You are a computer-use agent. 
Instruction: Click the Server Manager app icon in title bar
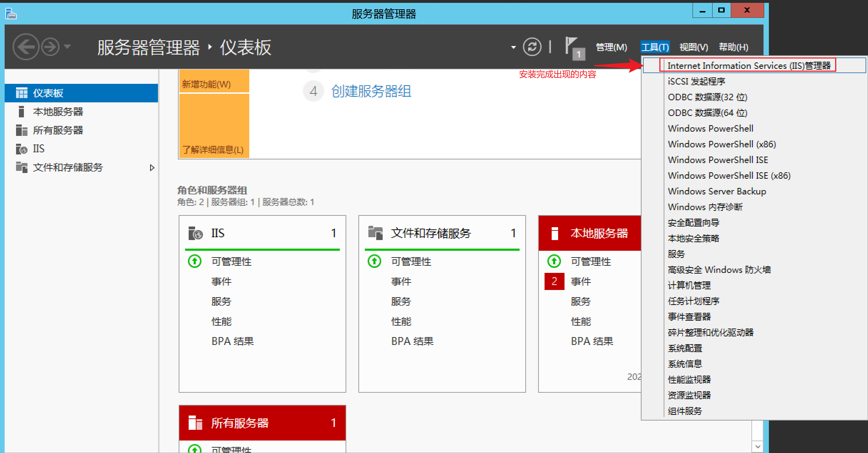[x=11, y=14]
